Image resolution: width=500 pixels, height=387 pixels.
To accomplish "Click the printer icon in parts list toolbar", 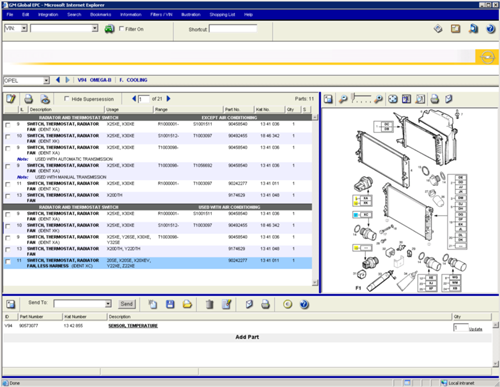I will pos(29,99).
